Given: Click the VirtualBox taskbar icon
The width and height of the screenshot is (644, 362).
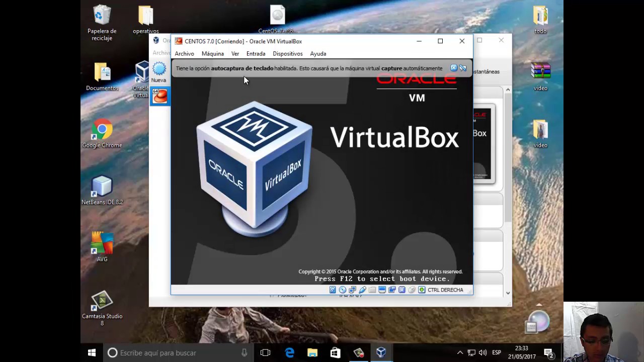Looking at the screenshot, I should [x=381, y=353].
